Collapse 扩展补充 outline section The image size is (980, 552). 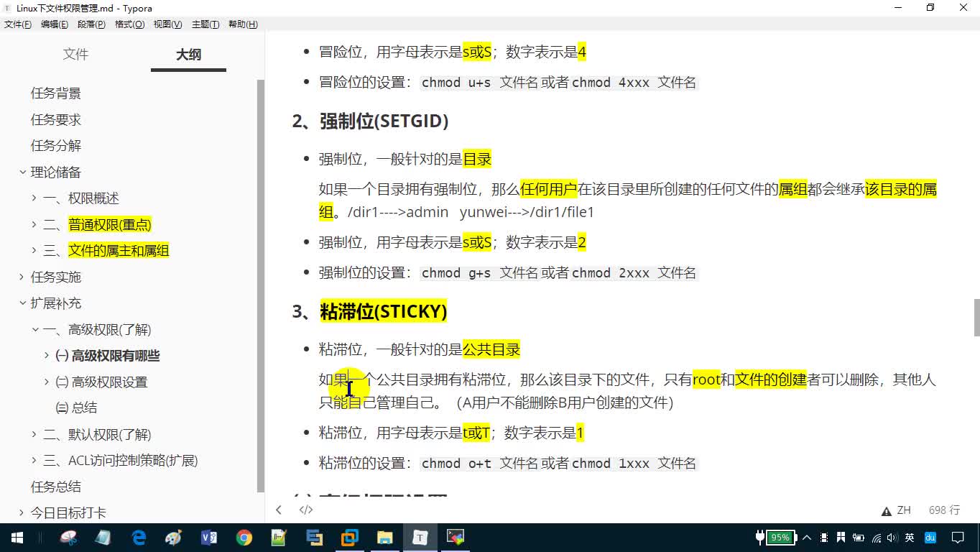22,303
